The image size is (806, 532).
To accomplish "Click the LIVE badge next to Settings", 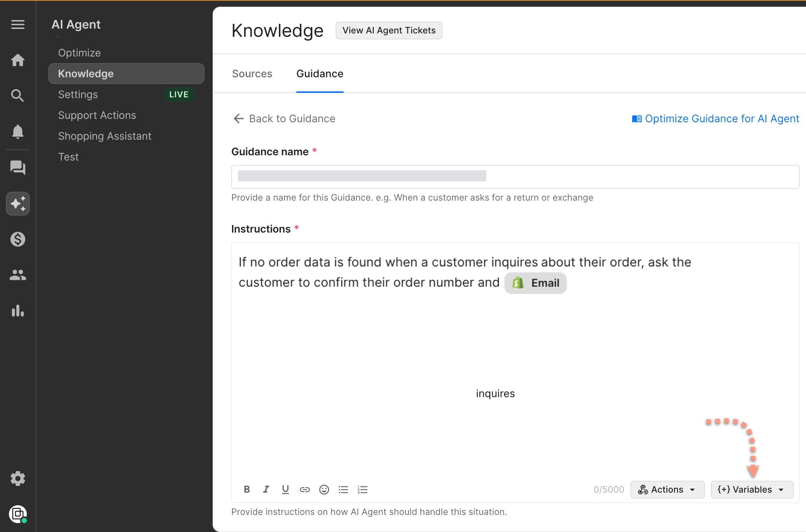I will [x=179, y=94].
